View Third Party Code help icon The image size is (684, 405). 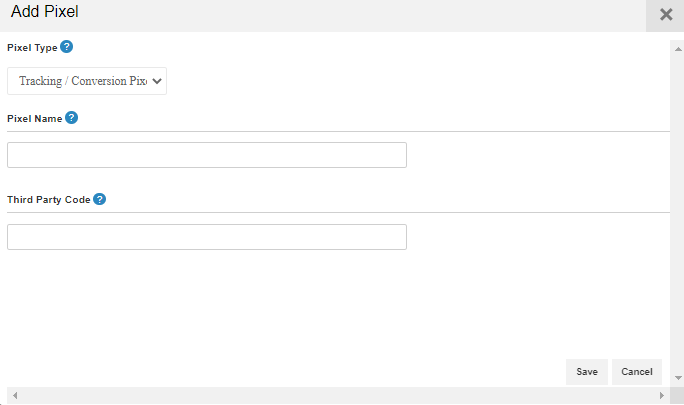(x=99, y=199)
